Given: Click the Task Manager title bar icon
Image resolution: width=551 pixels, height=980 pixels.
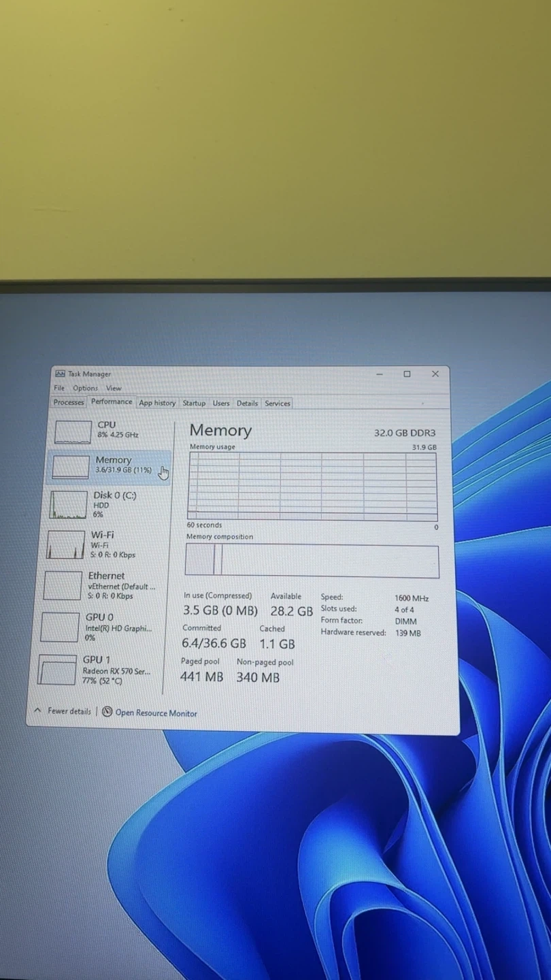Looking at the screenshot, I should pyautogui.click(x=60, y=374).
